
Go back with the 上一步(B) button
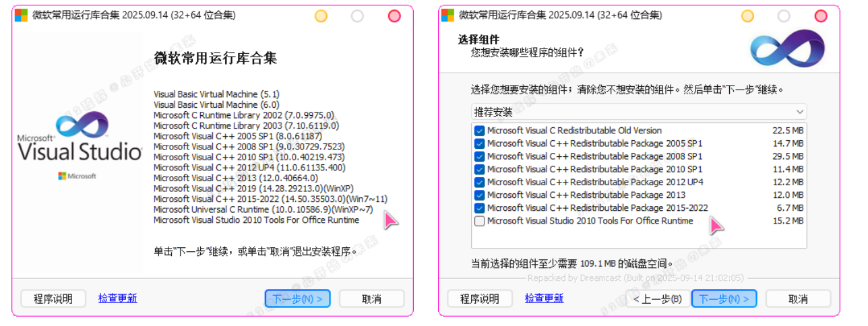point(656,298)
